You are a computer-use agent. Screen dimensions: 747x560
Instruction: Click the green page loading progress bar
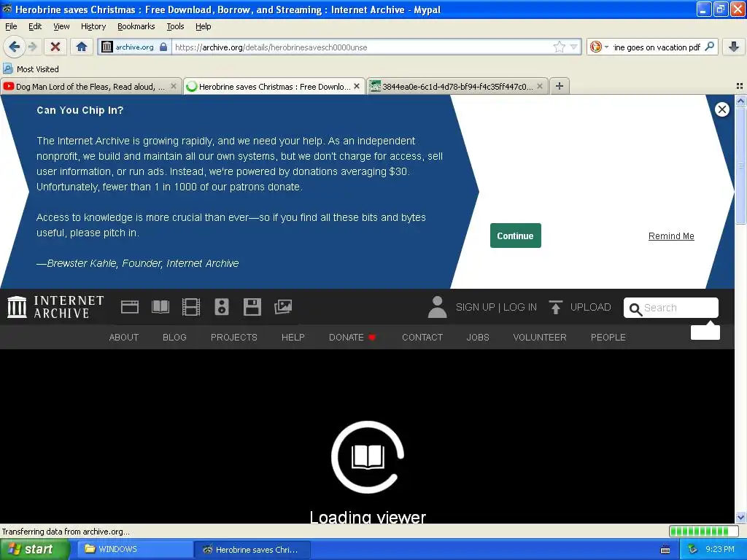point(704,531)
